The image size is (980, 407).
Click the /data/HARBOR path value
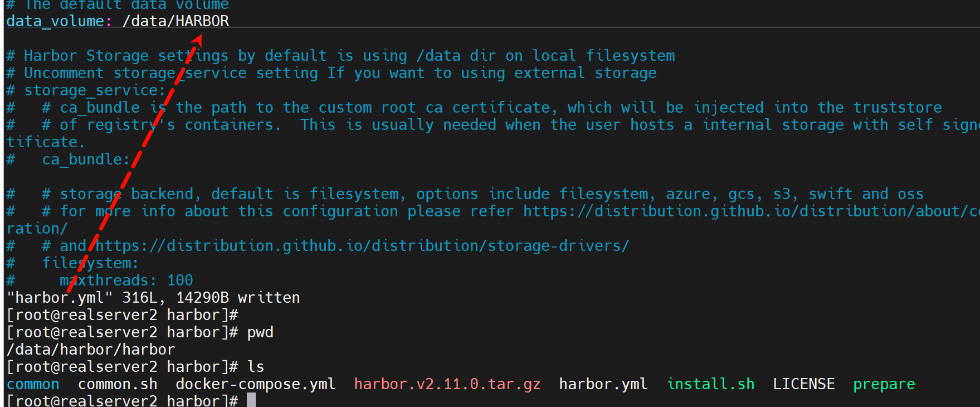(x=175, y=21)
